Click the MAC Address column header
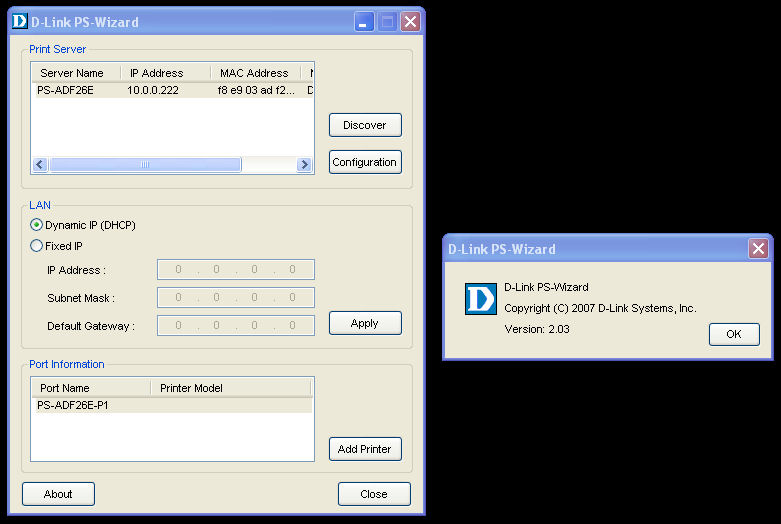Viewport: 781px width, 524px height. pos(254,73)
